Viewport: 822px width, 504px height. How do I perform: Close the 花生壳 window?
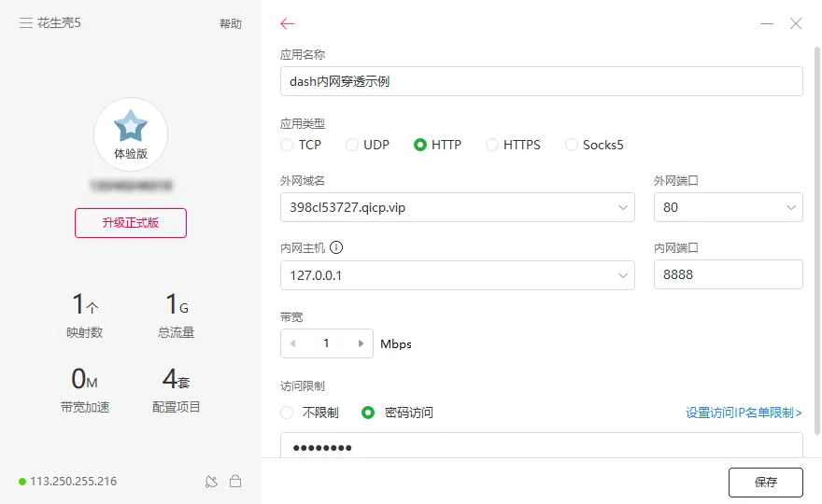796,23
